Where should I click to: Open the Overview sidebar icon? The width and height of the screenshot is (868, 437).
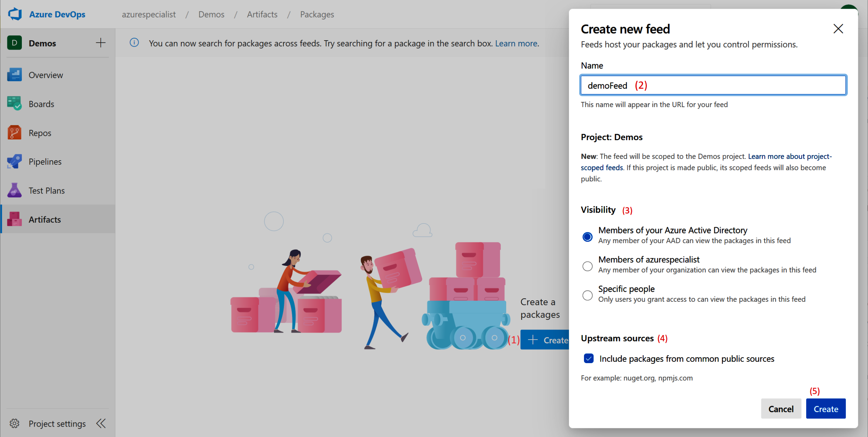coord(14,75)
